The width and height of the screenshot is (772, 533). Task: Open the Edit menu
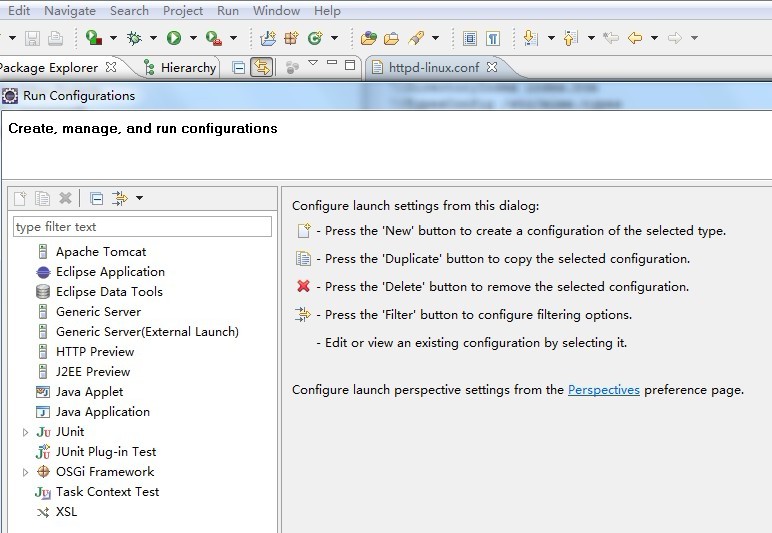click(19, 10)
